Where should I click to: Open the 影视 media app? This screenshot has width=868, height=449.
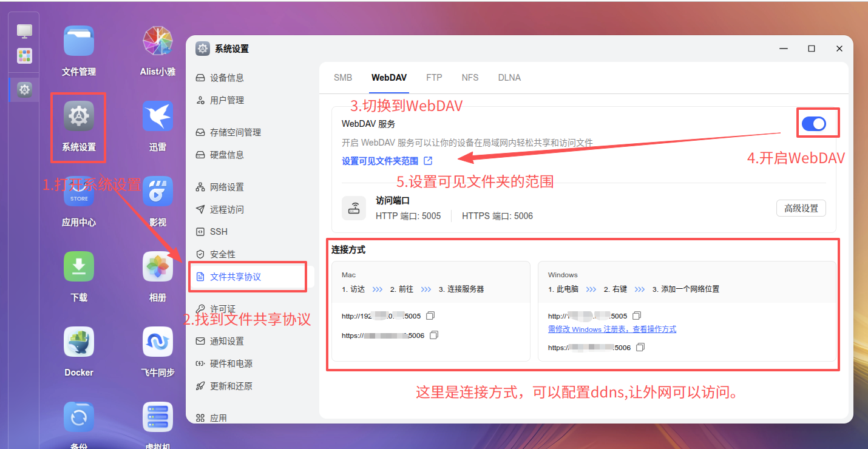click(x=157, y=191)
